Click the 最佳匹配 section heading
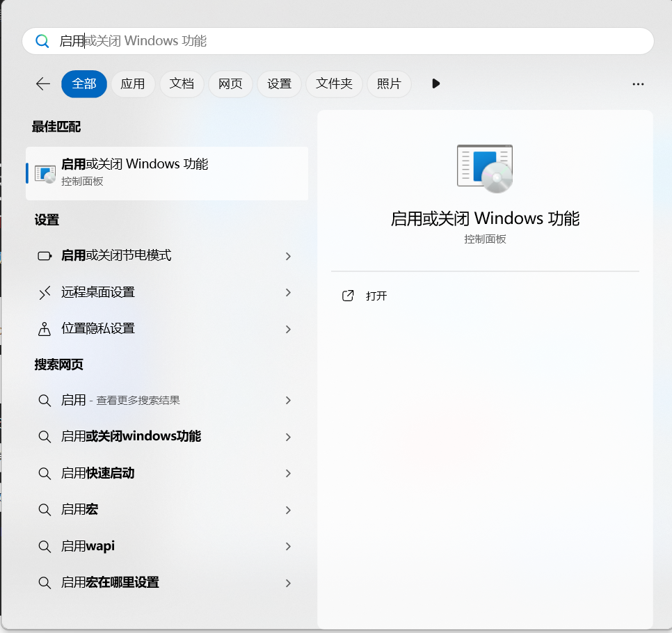 pyautogui.click(x=56, y=127)
